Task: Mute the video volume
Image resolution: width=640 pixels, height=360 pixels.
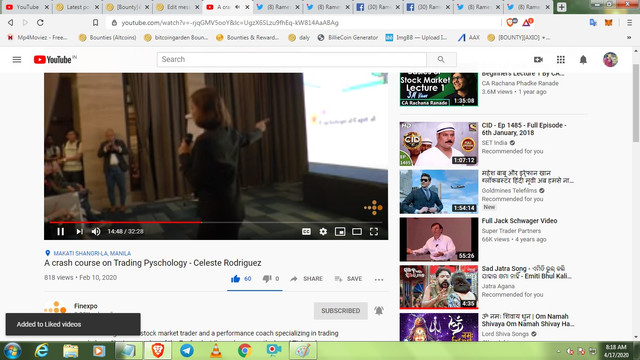Action: coord(96,231)
